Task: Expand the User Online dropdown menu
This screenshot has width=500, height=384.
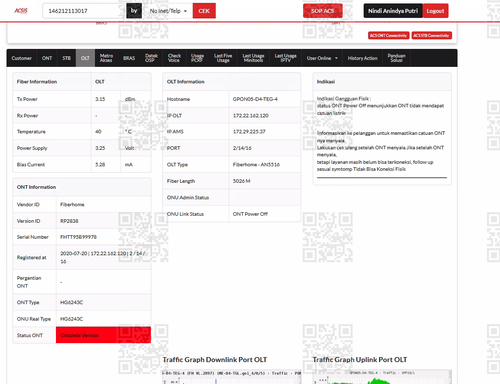Action: 322,58
